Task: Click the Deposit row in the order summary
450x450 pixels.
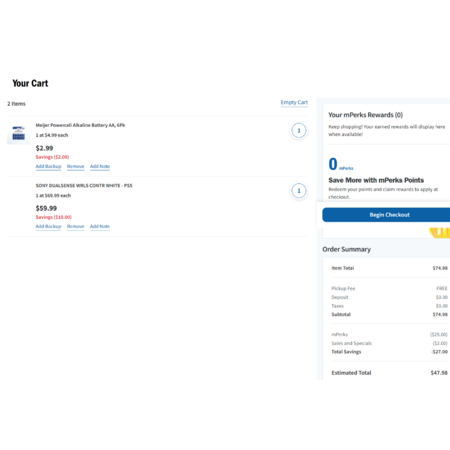Action: click(389, 297)
